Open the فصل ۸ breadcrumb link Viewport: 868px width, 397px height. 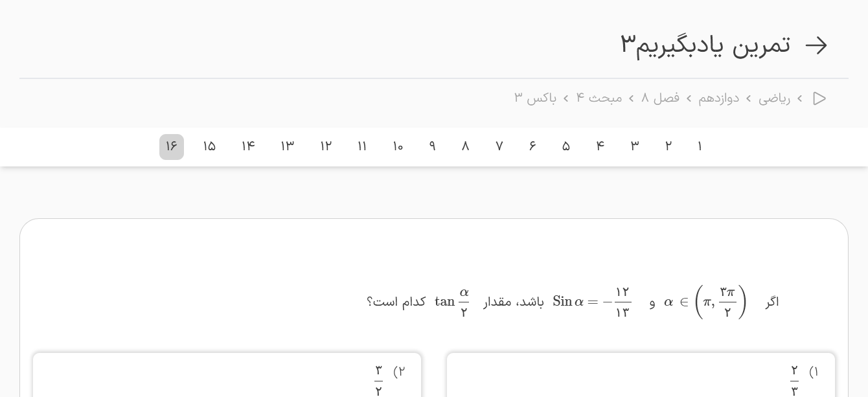coord(660,98)
